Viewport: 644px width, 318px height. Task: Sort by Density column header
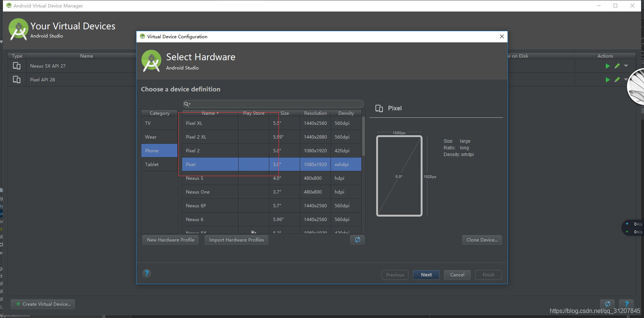(x=346, y=113)
